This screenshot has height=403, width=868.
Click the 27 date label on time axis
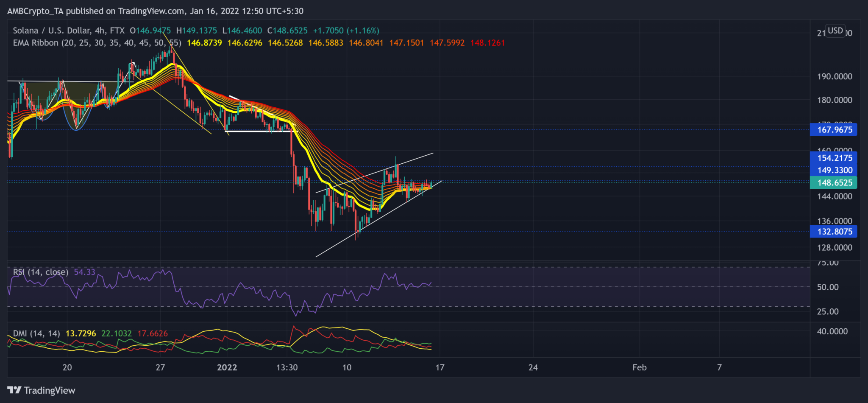pyautogui.click(x=160, y=367)
